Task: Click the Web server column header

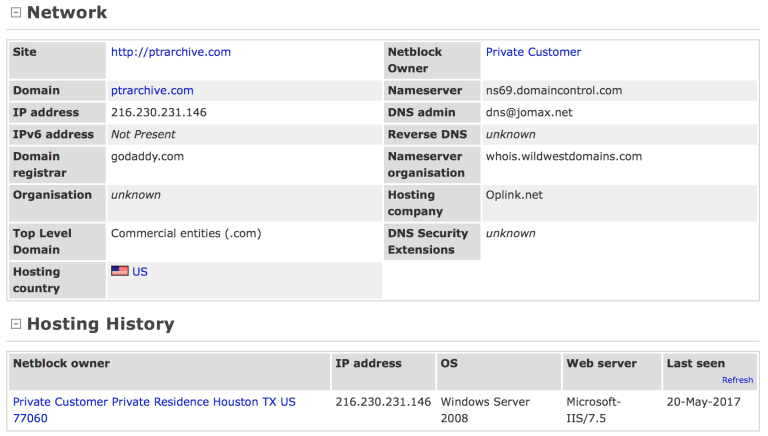Action: point(601,363)
